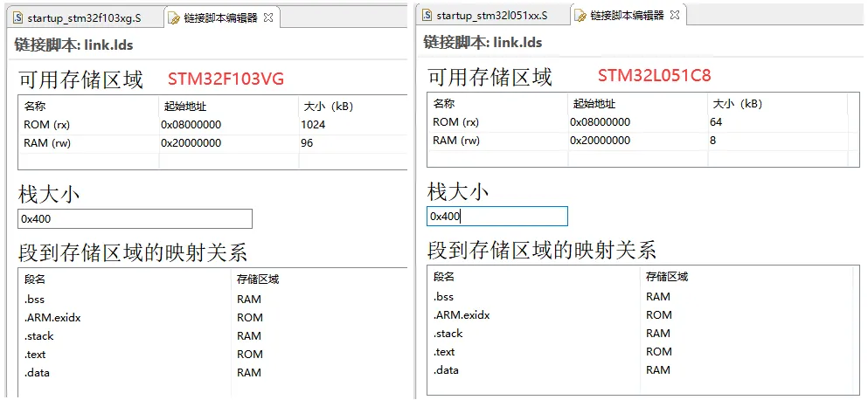Click 大小 (kB) column header in right table
Image resolution: width=868 pixels, height=400 pixels.
(738, 103)
